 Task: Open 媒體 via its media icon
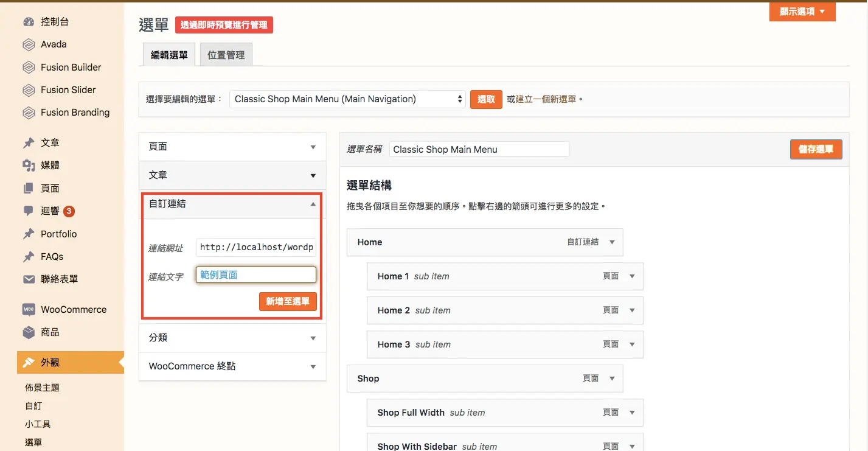click(29, 166)
